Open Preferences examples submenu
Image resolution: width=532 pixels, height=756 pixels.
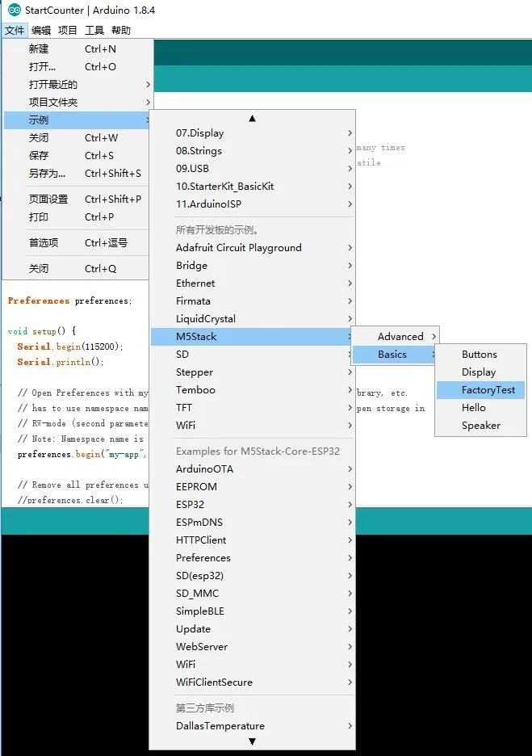252,558
